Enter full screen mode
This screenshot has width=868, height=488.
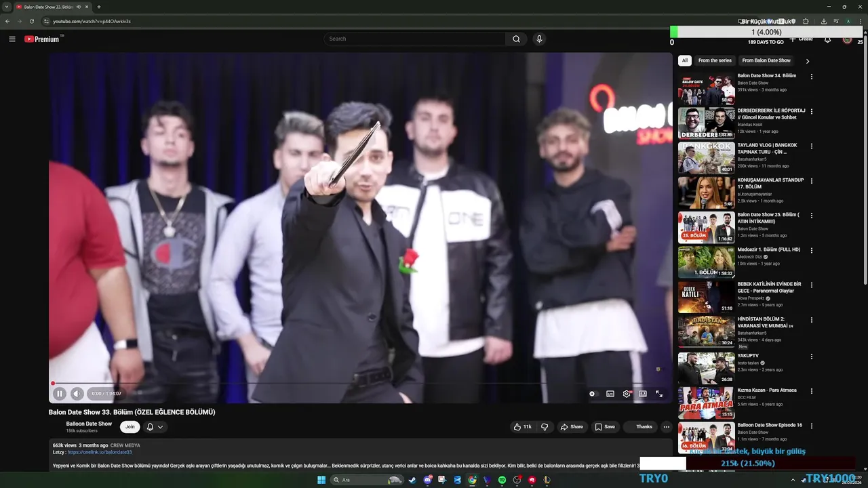(659, 394)
